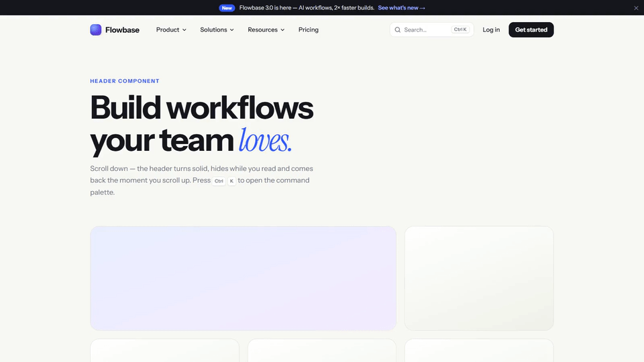Follow the See what's new link
The width and height of the screenshot is (644, 362).
click(x=401, y=8)
